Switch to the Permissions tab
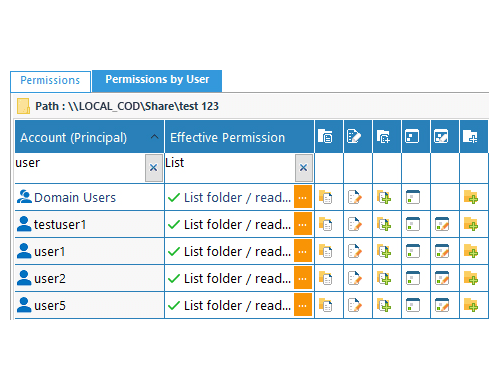The image size is (500, 390). pyautogui.click(x=50, y=81)
